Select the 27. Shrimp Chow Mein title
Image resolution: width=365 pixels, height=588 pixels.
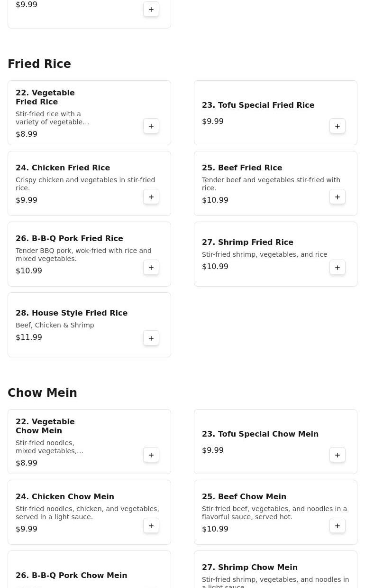tap(250, 568)
